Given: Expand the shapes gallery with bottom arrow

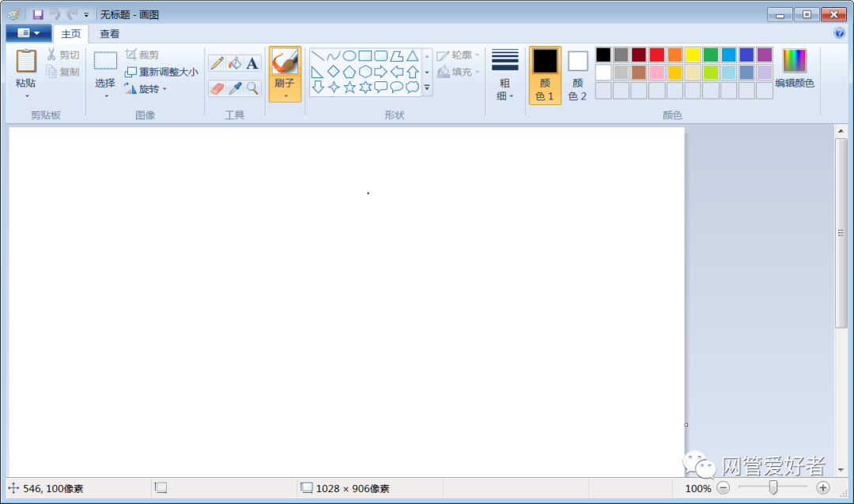Looking at the screenshot, I should click(x=426, y=88).
